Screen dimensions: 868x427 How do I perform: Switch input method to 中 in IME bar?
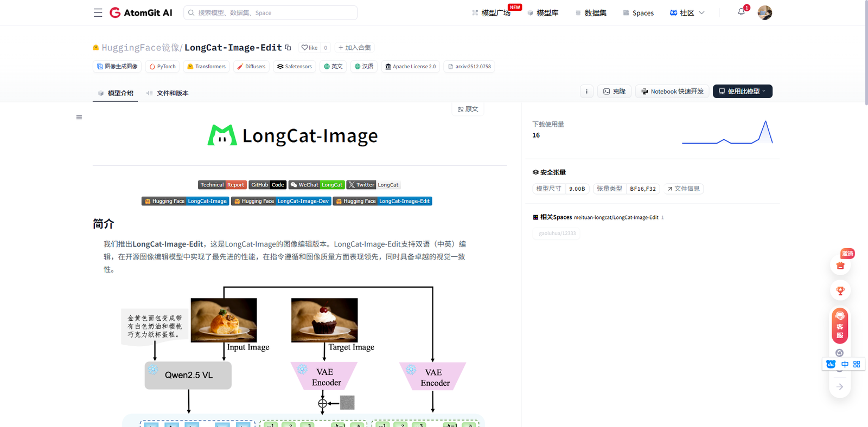click(x=845, y=364)
